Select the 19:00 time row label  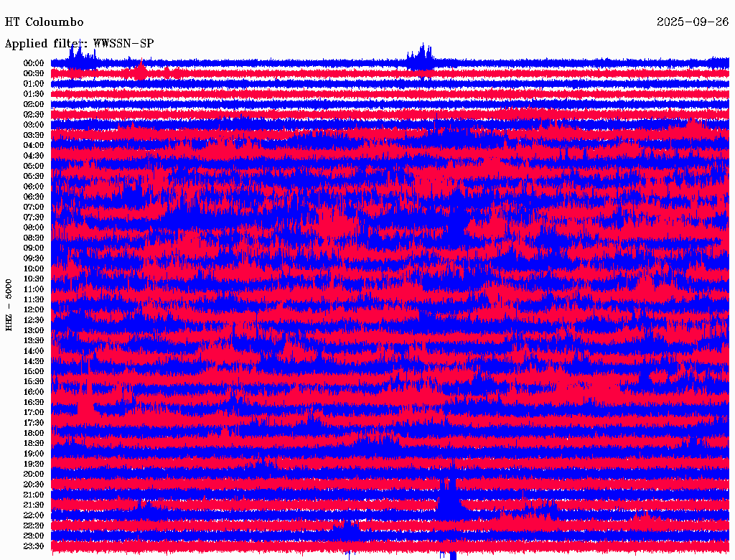pos(34,454)
